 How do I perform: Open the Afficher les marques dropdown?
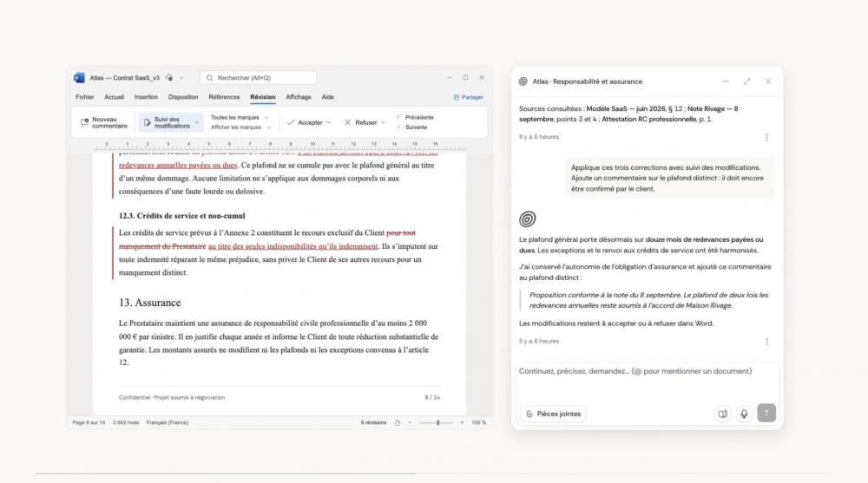[x=240, y=127]
